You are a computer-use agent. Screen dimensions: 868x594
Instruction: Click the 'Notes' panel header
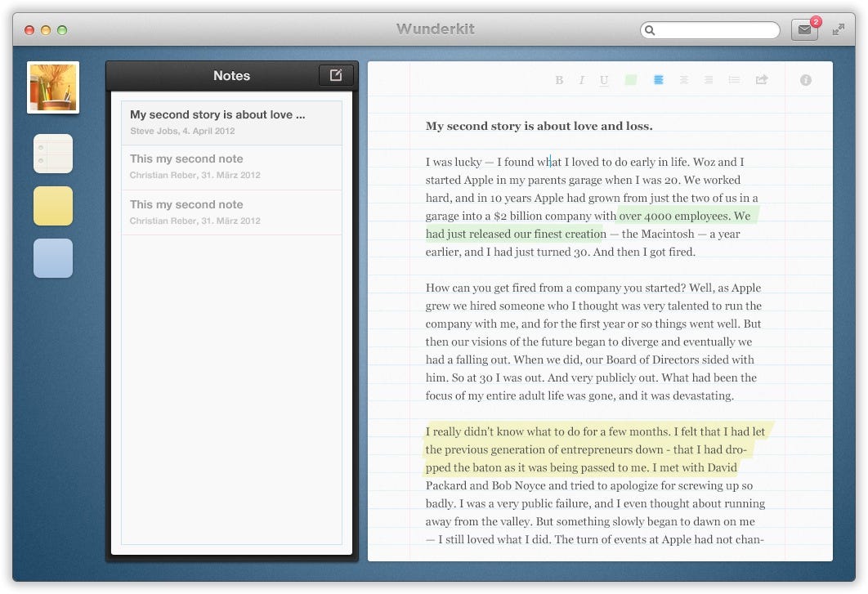(231, 76)
